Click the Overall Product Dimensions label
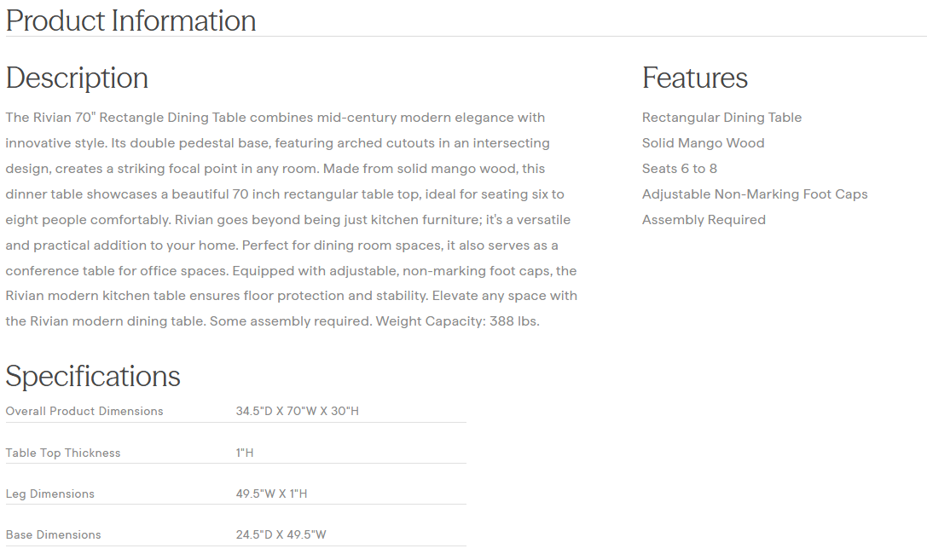This screenshot has height=560, width=927. click(x=84, y=411)
